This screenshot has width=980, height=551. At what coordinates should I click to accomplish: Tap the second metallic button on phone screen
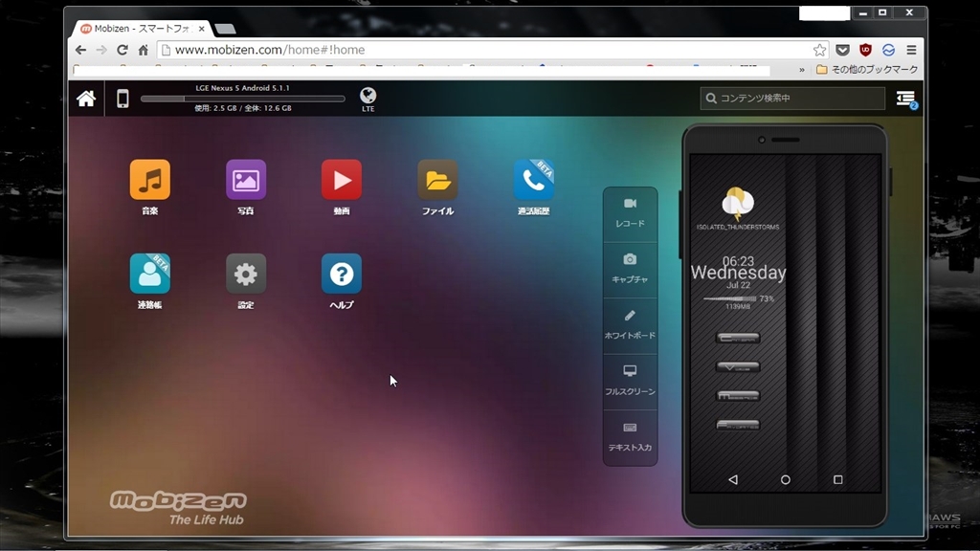coord(738,367)
